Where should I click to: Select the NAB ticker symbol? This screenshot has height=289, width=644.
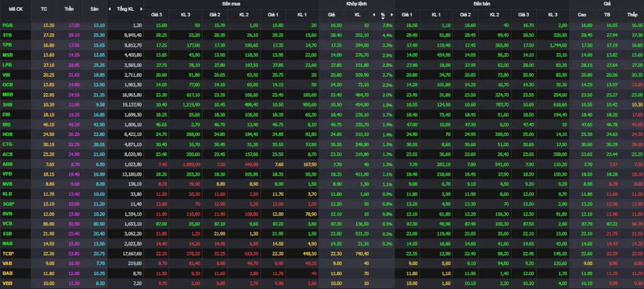[x=8, y=244]
